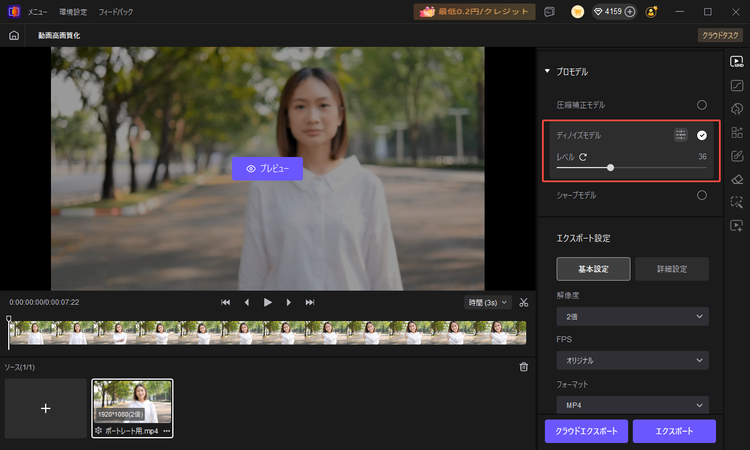Image resolution: width=750 pixels, height=450 pixels.
Task: Select the シャープモデル radio button
Action: point(701,195)
